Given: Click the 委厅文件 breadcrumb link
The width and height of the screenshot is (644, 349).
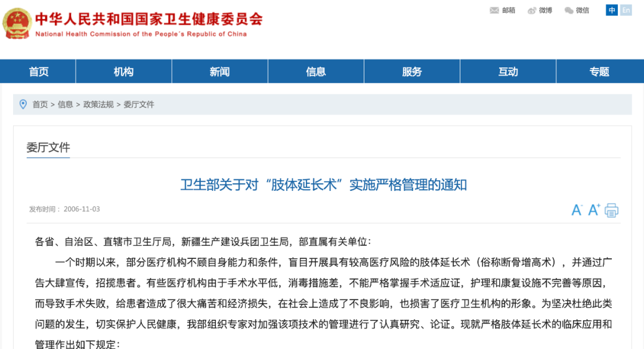Looking at the screenshot, I should tap(139, 104).
